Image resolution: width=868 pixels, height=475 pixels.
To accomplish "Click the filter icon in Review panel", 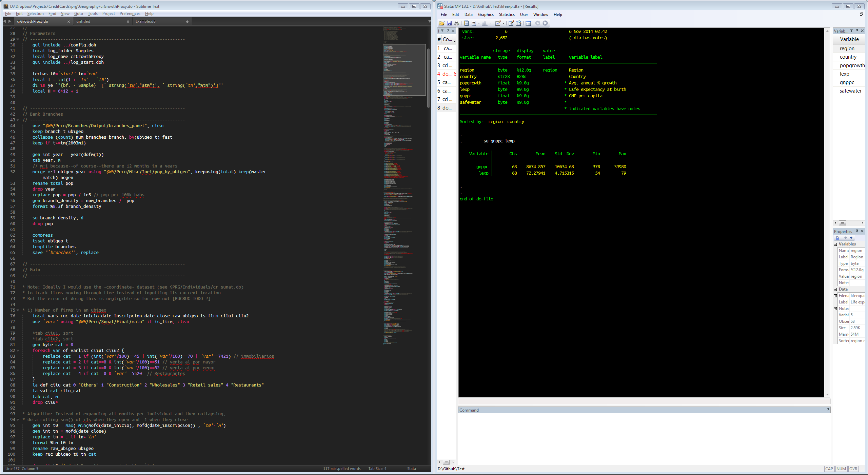I will tap(442, 31).
